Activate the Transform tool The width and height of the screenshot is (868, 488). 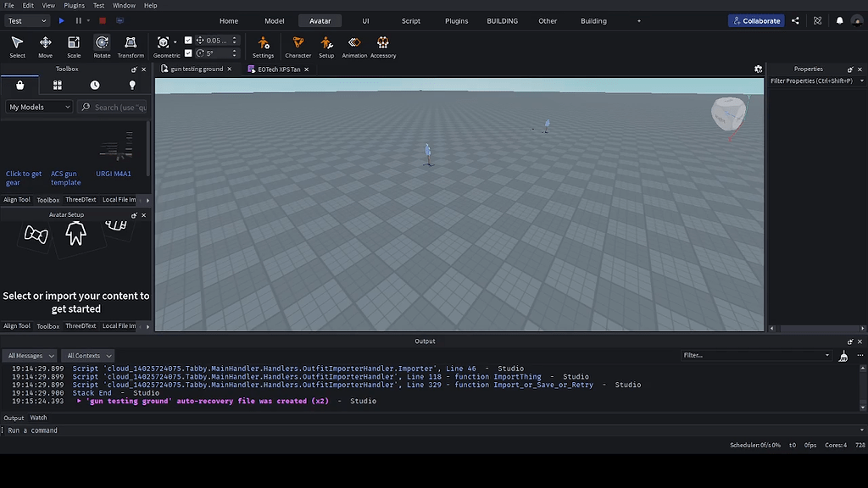pyautogui.click(x=131, y=47)
